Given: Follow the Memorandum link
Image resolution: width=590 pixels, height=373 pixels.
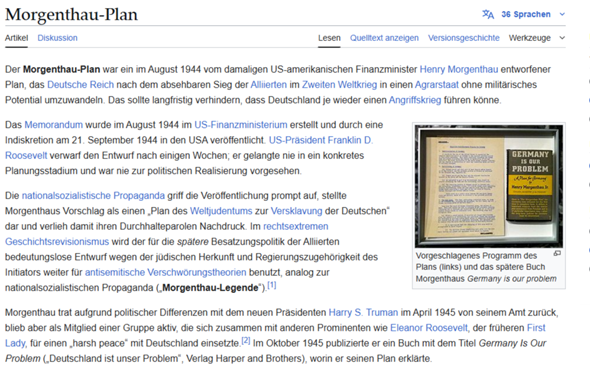Looking at the screenshot, I should point(53,125).
